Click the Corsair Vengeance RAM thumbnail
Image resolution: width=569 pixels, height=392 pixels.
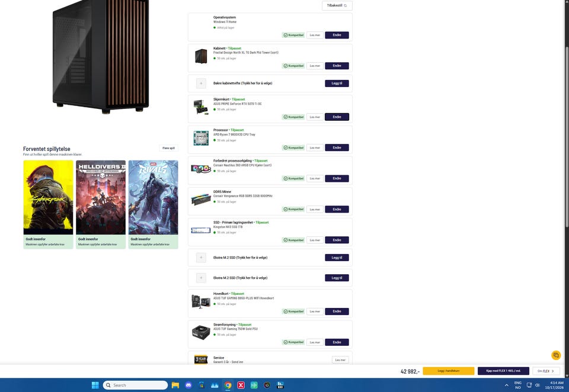point(201,200)
